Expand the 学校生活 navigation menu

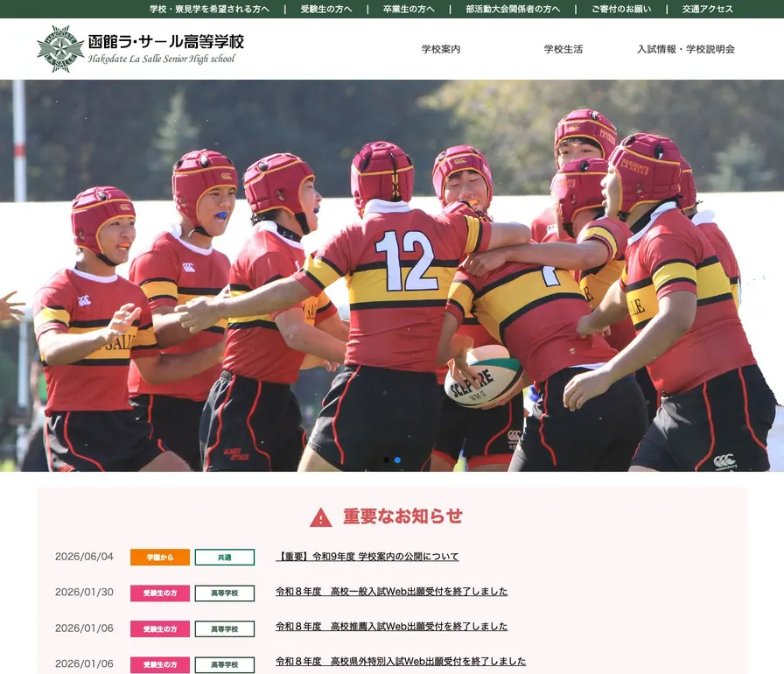563,49
